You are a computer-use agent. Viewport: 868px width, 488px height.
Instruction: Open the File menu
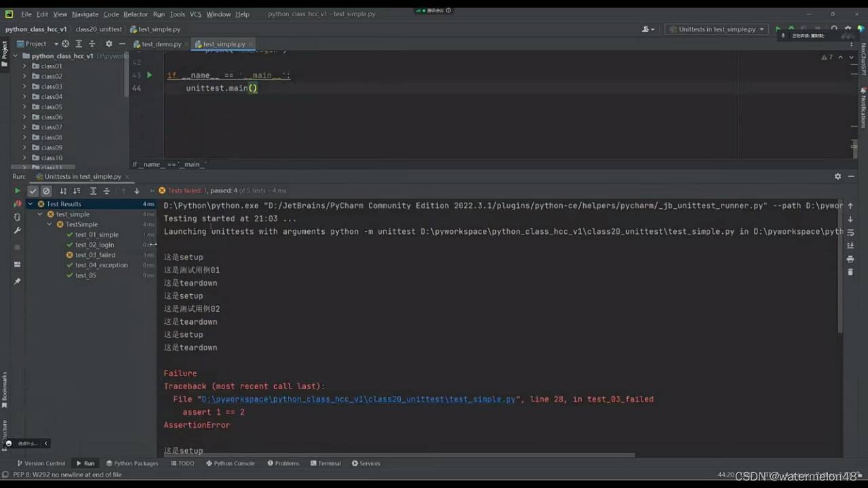point(26,14)
